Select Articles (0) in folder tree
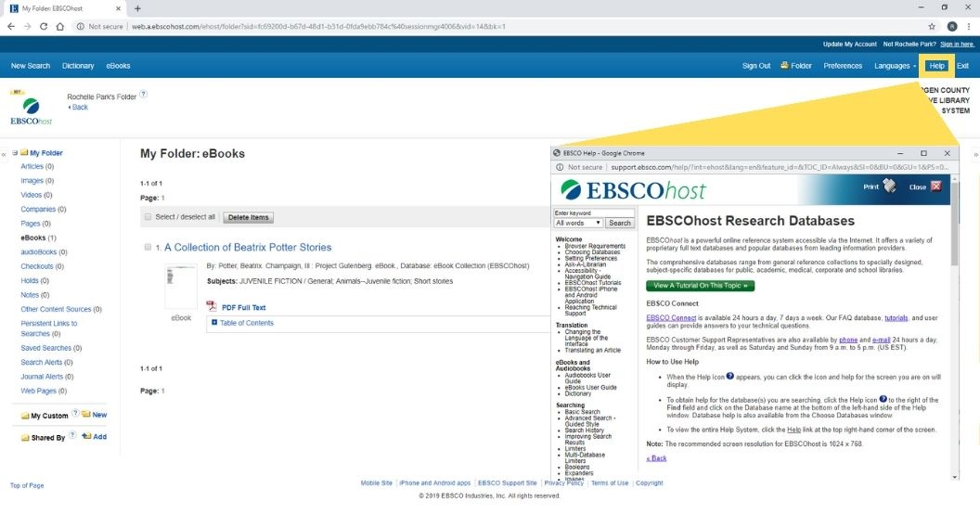Image resolution: width=980 pixels, height=527 pixels. click(37, 166)
